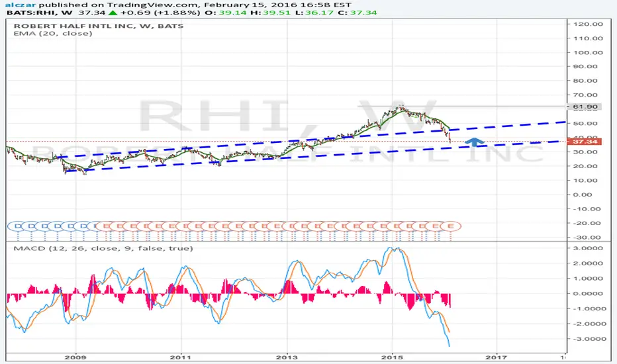Click the -30.00 price axis label
617x364 pixels.
(x=588, y=238)
